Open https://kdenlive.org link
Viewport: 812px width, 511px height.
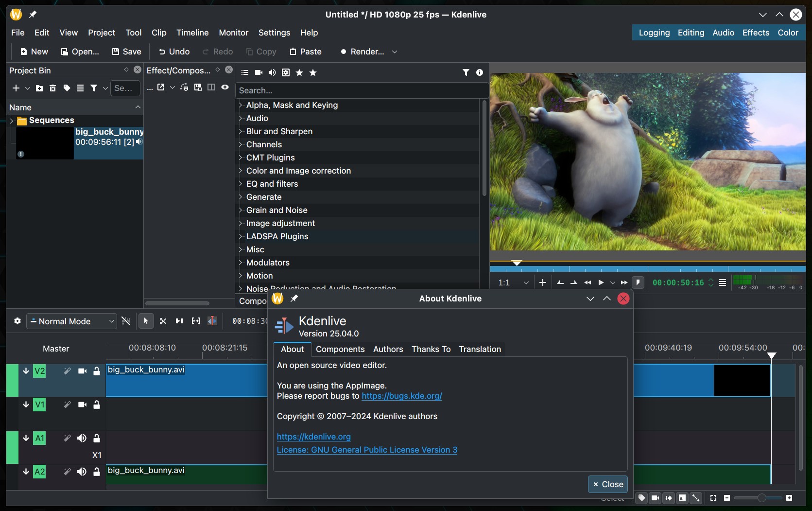[x=314, y=437]
